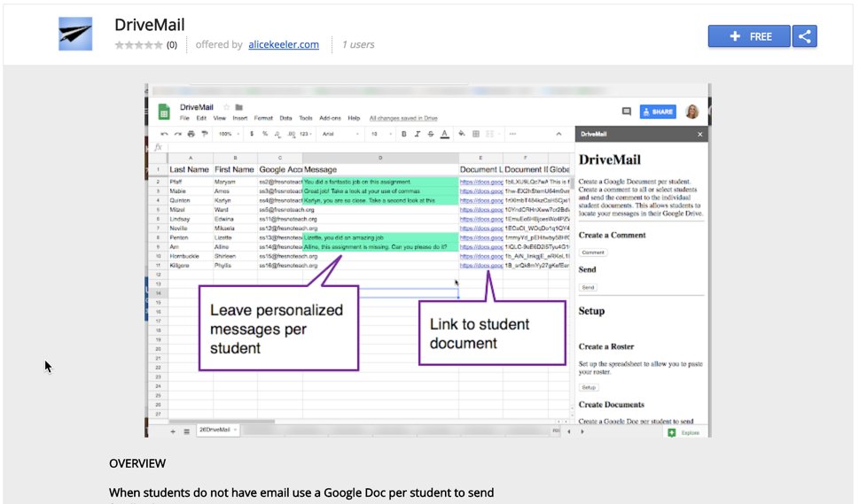This screenshot has height=504, width=859.
Task: Star the DriveMail spreadsheet title
Action: [226, 107]
